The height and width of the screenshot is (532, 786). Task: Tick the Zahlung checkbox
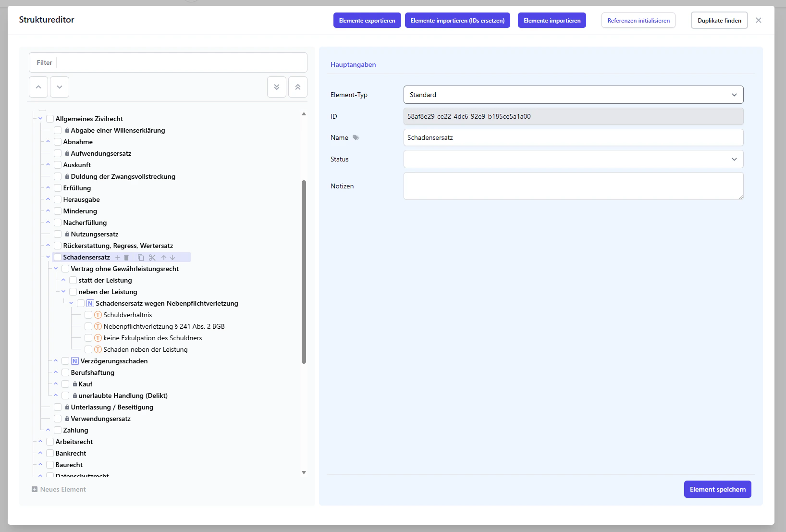pyautogui.click(x=58, y=430)
